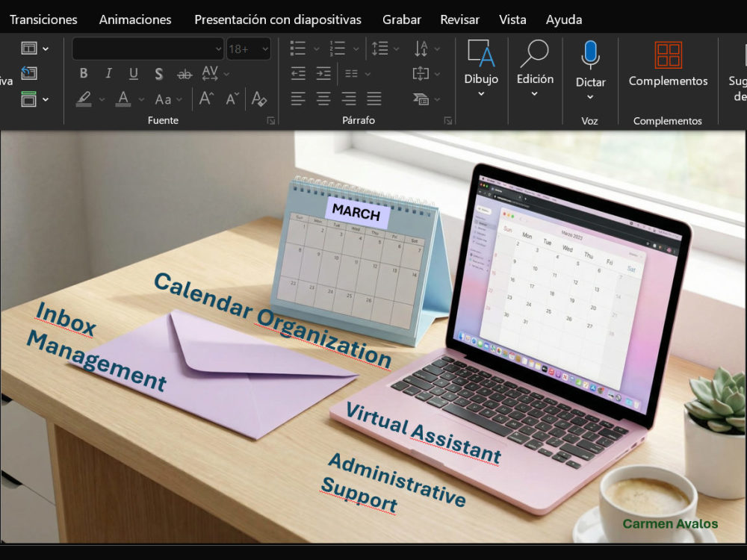Image resolution: width=747 pixels, height=560 pixels.
Task: Open Character Spacing dropdown arrow
Action: pyautogui.click(x=227, y=74)
